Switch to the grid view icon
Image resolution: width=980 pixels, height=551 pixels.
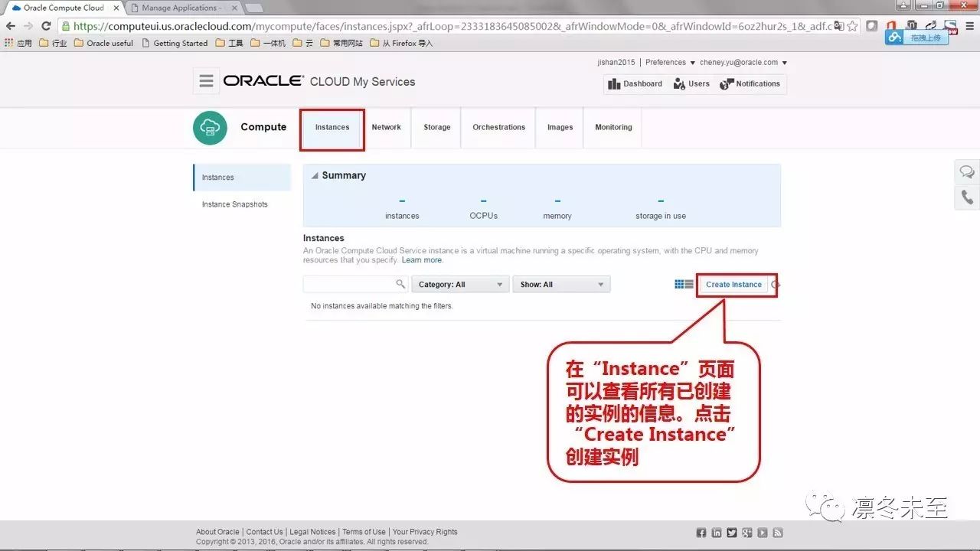(x=678, y=285)
